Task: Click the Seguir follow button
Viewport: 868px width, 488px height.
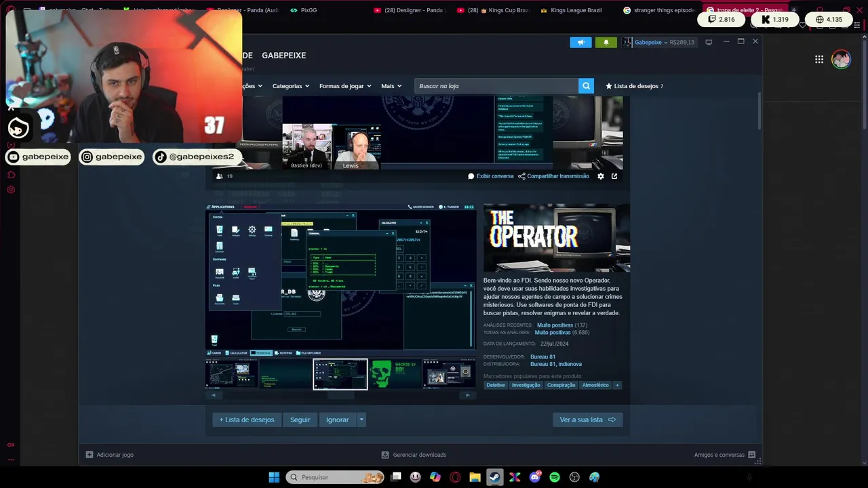Action: pos(300,420)
